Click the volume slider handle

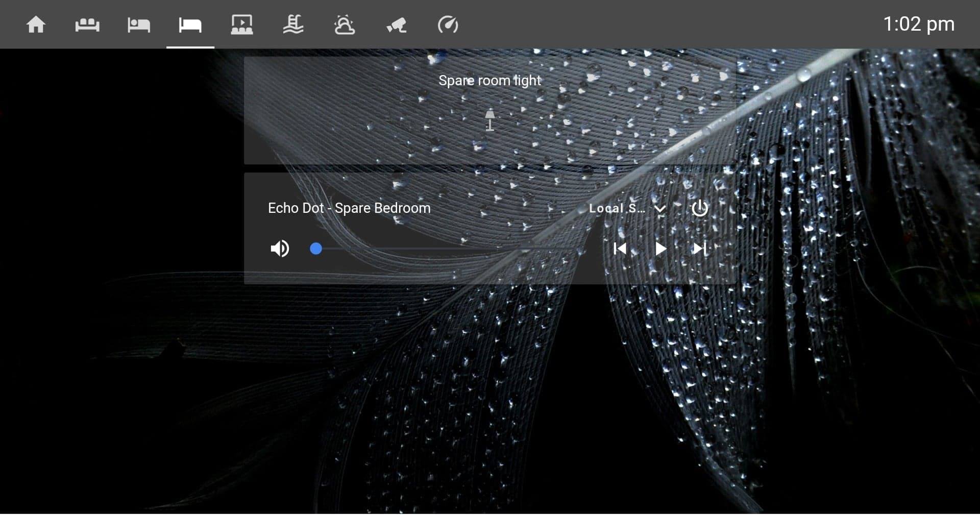pyautogui.click(x=316, y=249)
